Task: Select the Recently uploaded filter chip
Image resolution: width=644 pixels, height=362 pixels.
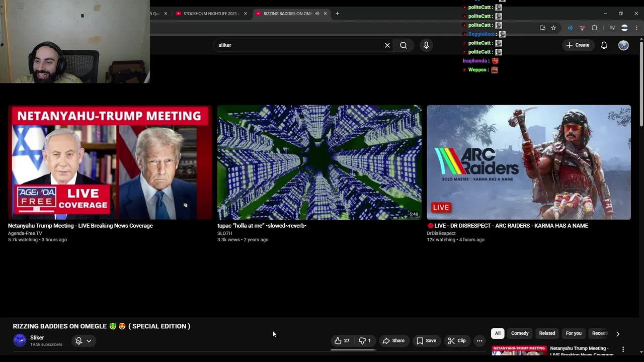Action: click(599, 333)
